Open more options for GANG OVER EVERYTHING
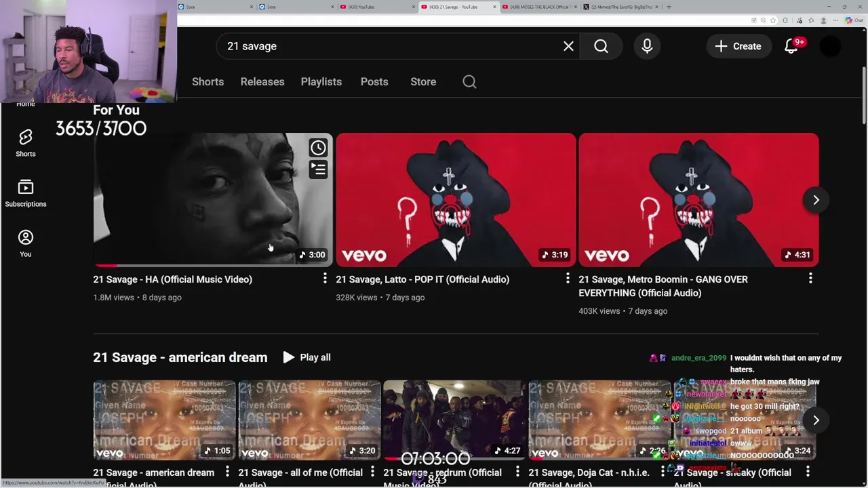868x488 pixels. click(810, 279)
